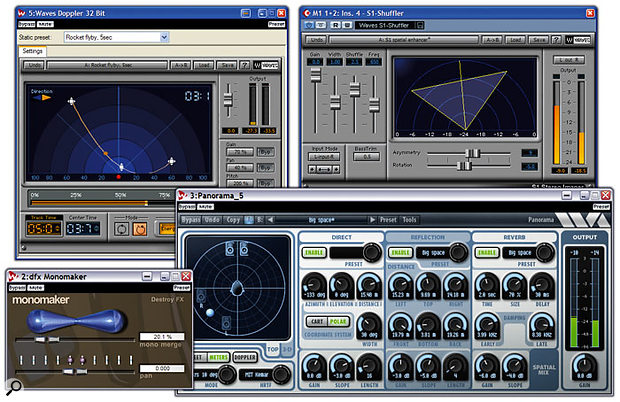Toggle REFLECTION section ENABLE button

(401, 253)
